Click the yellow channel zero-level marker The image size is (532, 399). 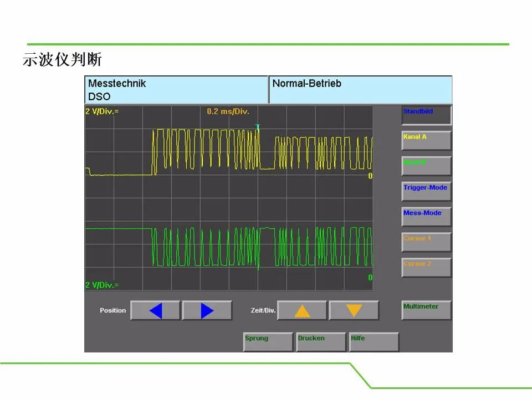370,176
